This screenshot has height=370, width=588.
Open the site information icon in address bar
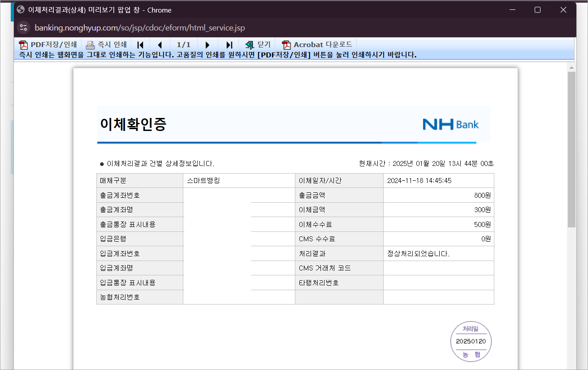click(x=23, y=27)
